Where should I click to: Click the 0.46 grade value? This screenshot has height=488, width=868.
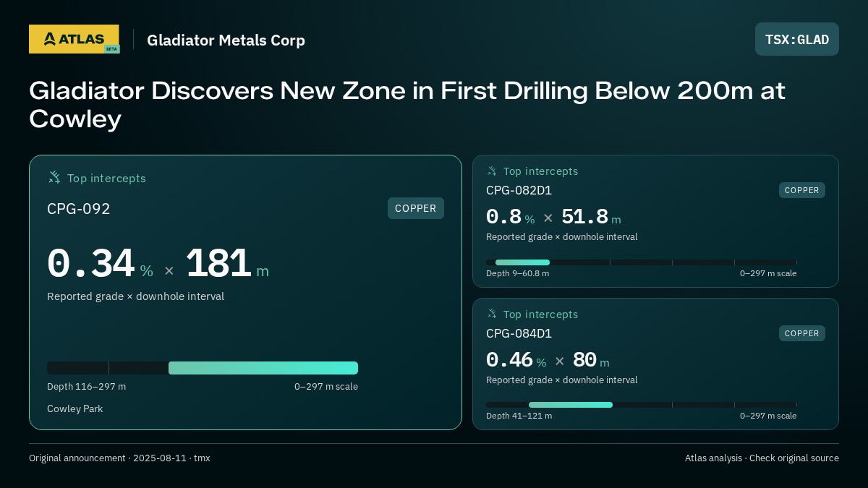point(509,359)
